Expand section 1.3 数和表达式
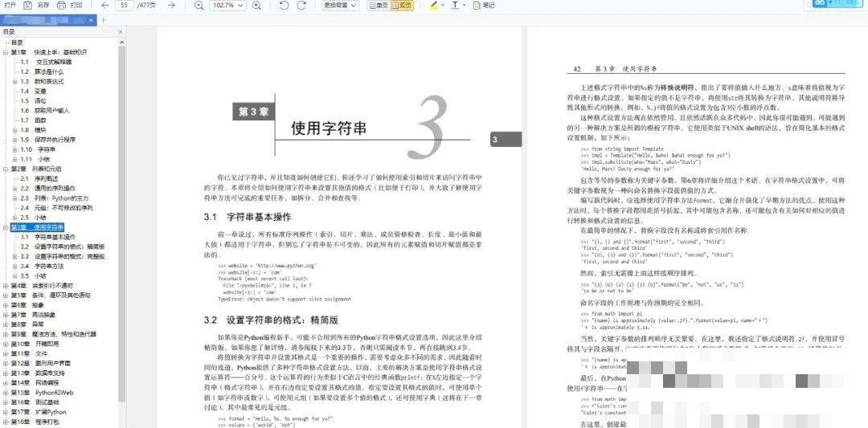This screenshot has width=868, height=428. pos(15,81)
